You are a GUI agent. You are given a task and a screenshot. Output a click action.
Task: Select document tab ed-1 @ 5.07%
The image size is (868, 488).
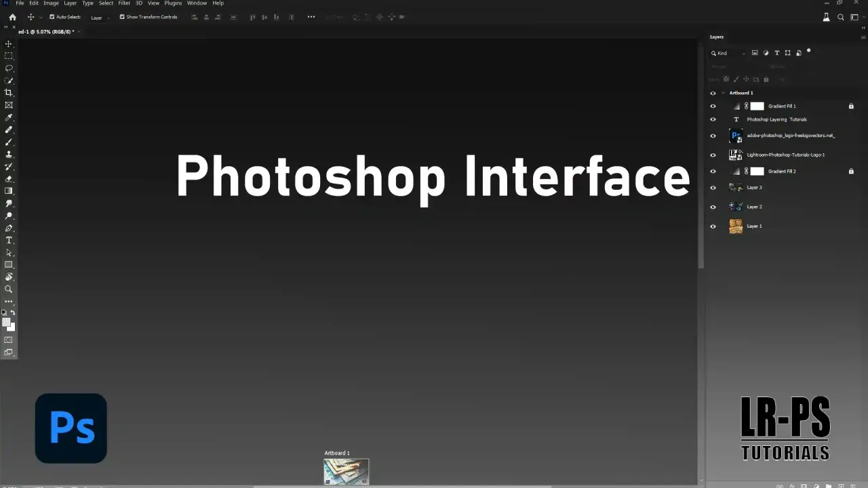point(46,32)
